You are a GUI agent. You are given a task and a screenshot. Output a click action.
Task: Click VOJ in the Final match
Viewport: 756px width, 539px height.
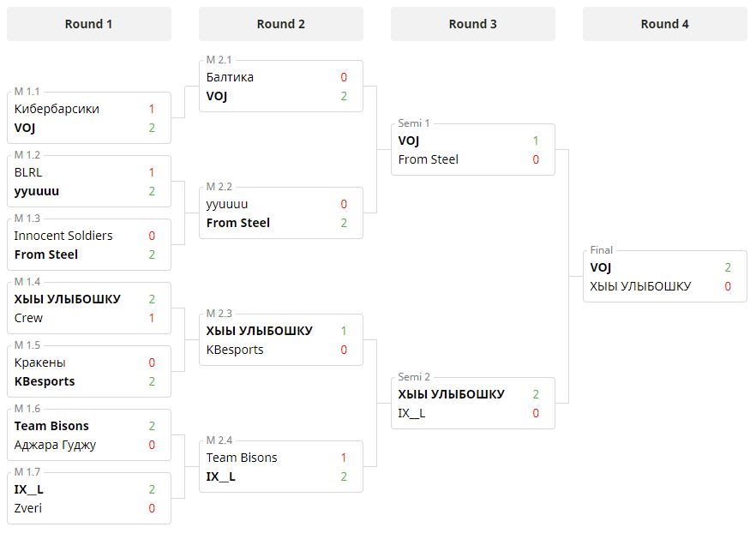coord(601,267)
